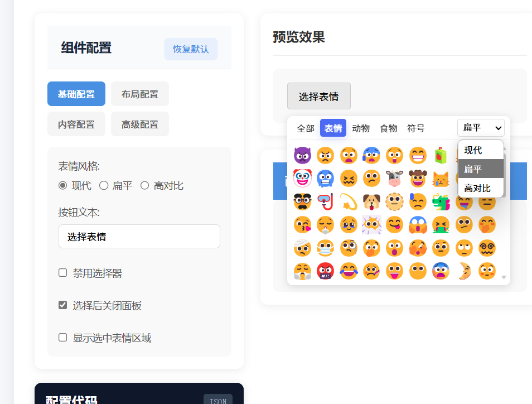
Task: Tick the 显示选中表情区域 checkbox
Action: (x=63, y=338)
